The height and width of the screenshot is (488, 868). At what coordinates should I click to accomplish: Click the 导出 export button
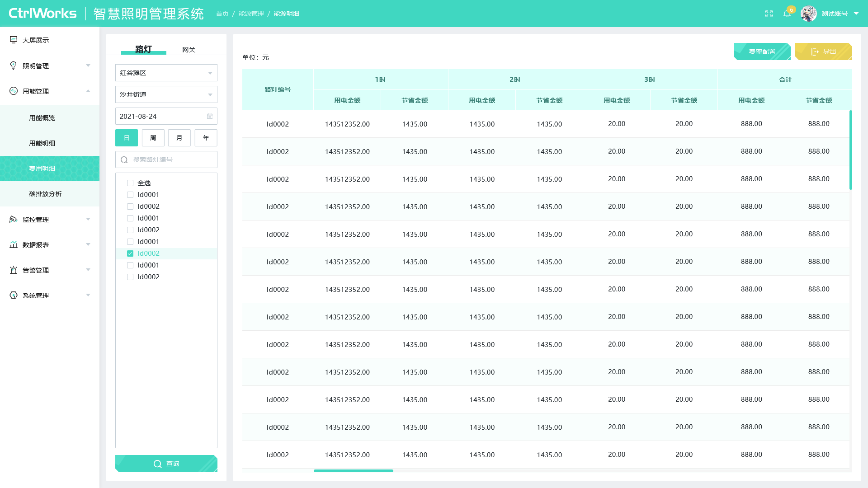pos(824,52)
